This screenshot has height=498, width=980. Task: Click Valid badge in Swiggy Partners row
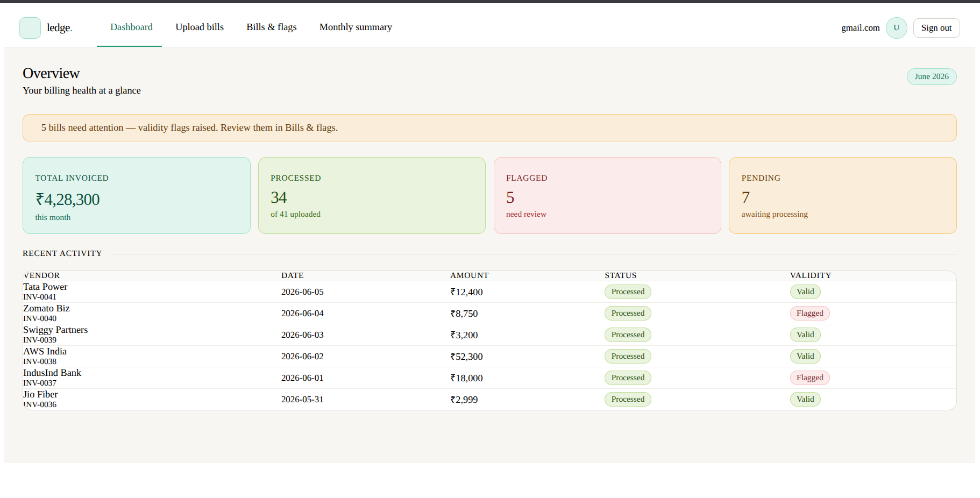(x=805, y=335)
